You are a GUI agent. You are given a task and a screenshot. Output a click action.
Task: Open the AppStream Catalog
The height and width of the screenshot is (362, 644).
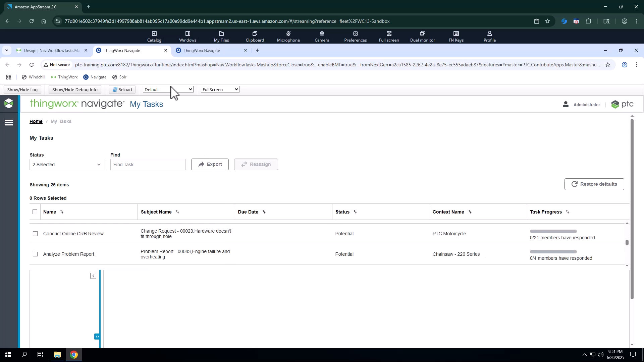point(154,36)
